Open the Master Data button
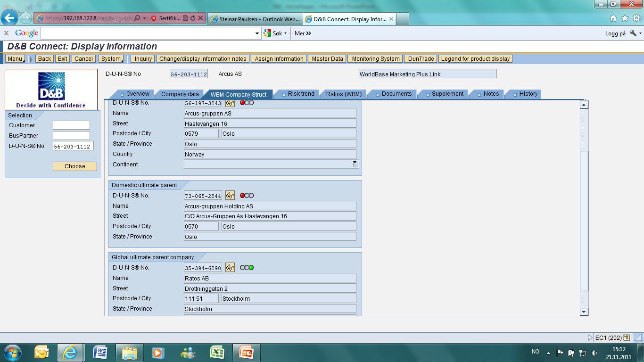Screen dimensions: 644x362 pyautogui.click(x=327, y=59)
